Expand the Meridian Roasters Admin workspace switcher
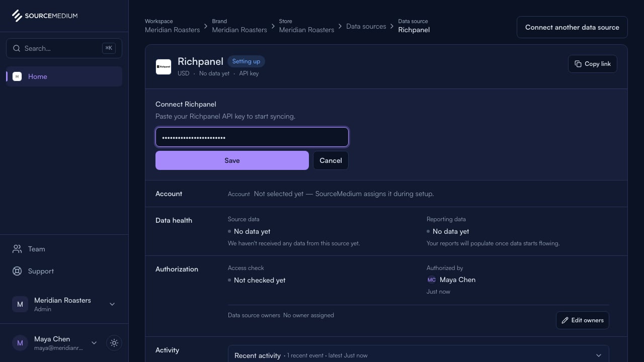Viewport: 644px width, 362px height. click(x=64, y=304)
